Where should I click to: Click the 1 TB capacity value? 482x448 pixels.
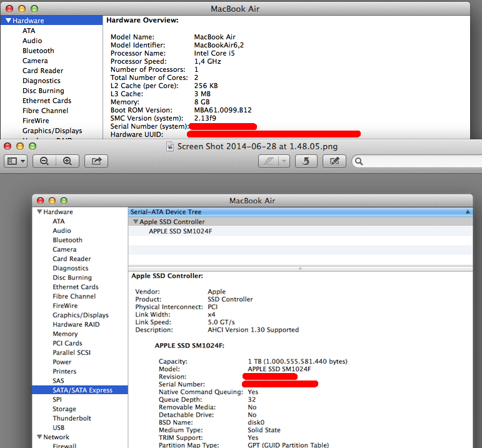pyautogui.click(x=298, y=361)
